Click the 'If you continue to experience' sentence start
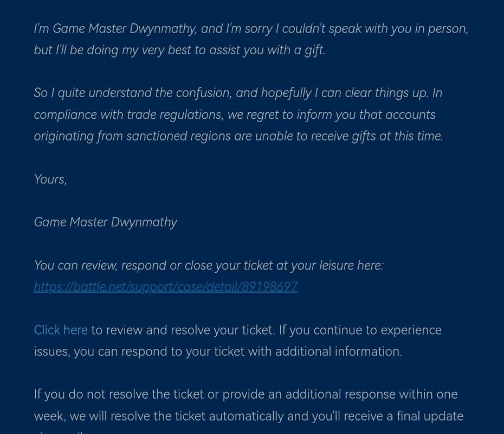The width and height of the screenshot is (504, 434). (x=360, y=330)
